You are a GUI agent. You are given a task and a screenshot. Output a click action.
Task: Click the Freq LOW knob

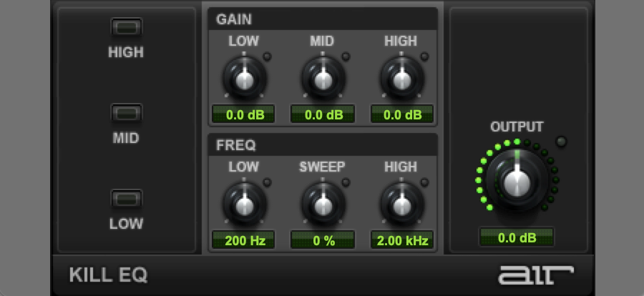(244, 202)
